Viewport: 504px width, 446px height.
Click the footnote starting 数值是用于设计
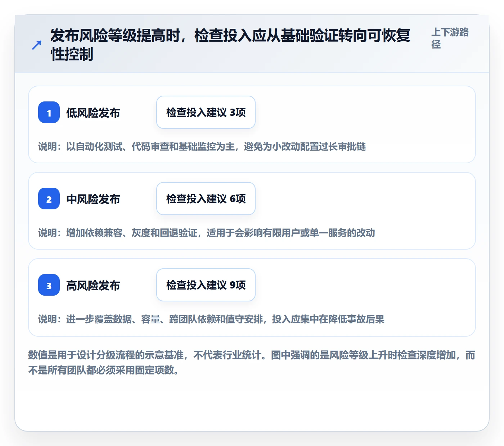pos(252,363)
